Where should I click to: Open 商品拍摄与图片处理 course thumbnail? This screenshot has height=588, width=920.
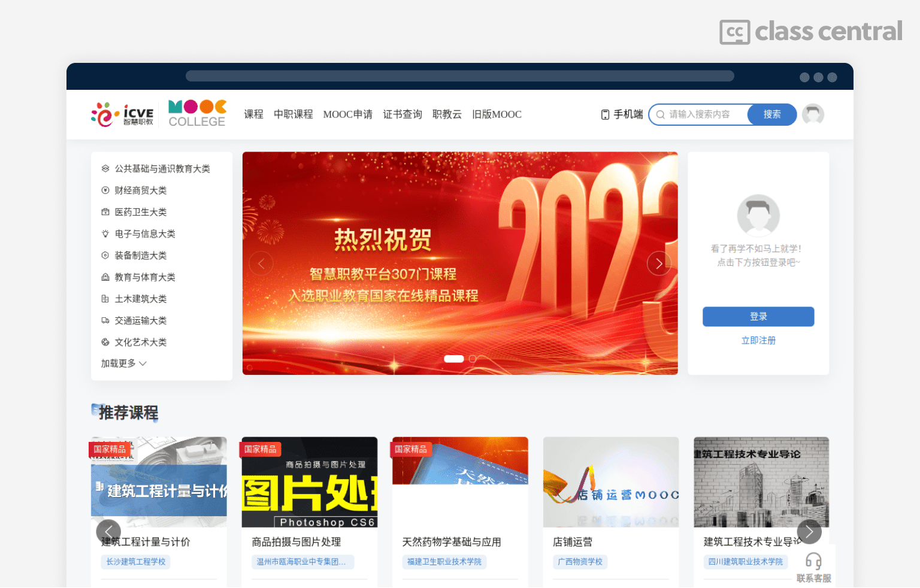309,482
